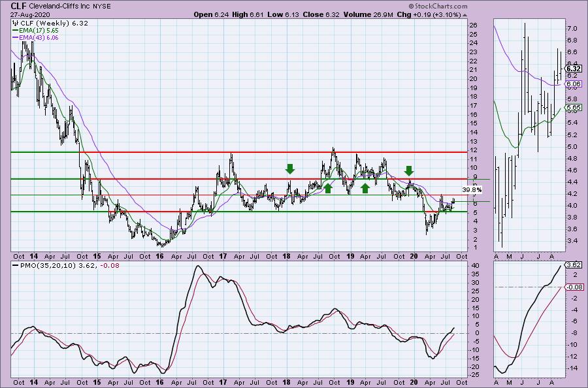Click the Close 6.32 header value
The height and width of the screenshot is (388, 588).
[x=319, y=14]
